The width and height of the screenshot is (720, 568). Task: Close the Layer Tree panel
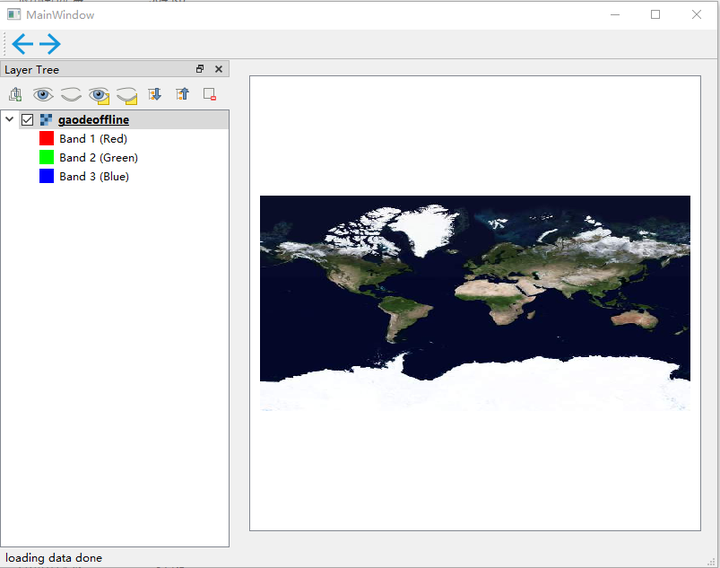[x=219, y=70]
